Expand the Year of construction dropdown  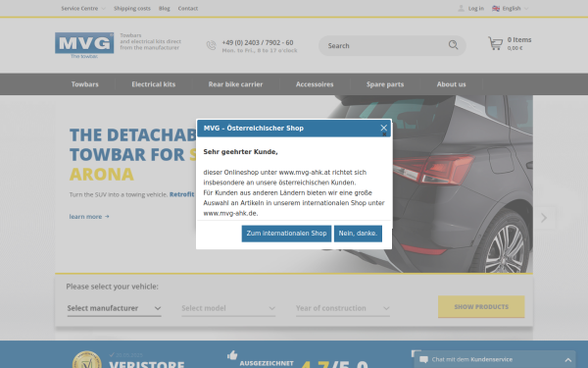click(343, 308)
